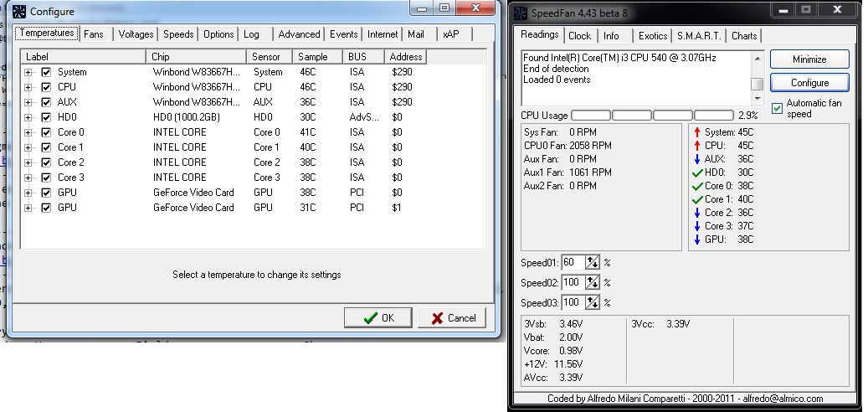Uncheck the Core 0 checkbox
This screenshot has width=868, height=412.
(x=47, y=132)
